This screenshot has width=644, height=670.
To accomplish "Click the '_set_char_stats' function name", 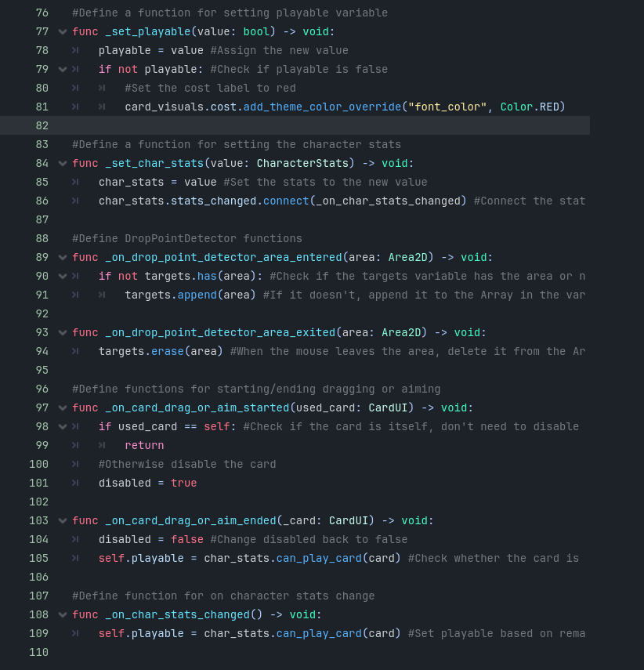I will pos(154,163).
